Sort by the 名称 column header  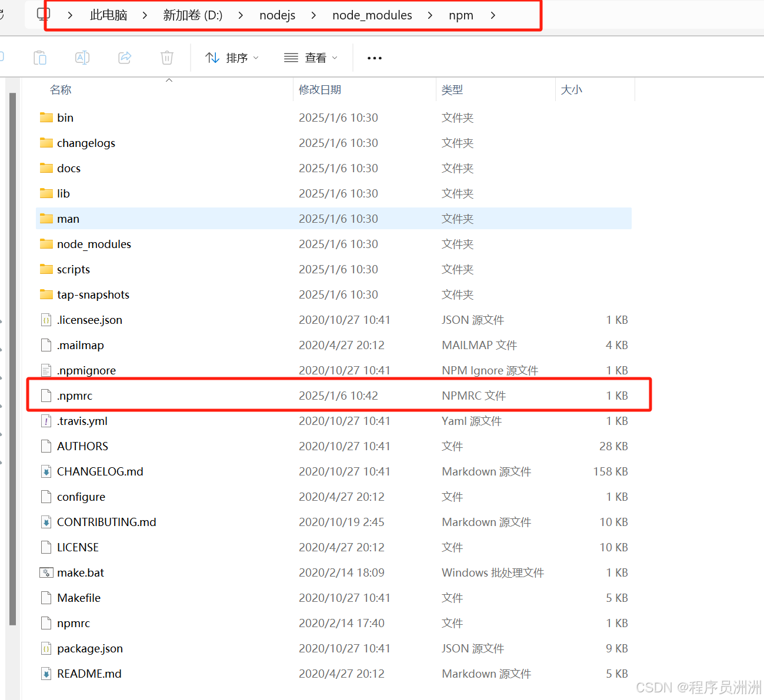[x=61, y=90]
